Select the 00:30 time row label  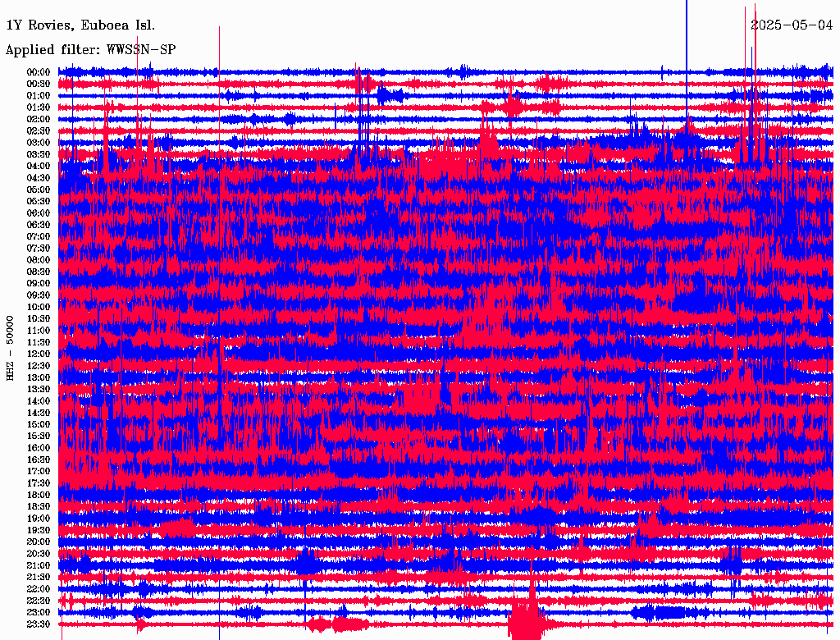point(39,84)
